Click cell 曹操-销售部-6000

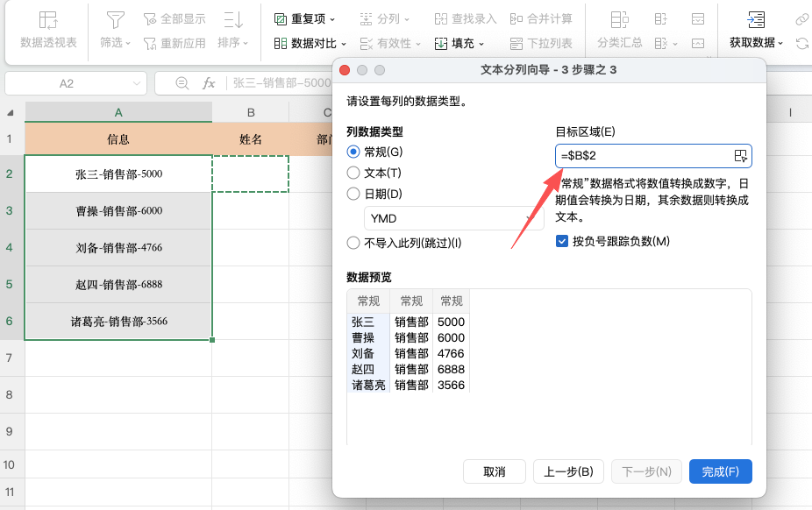(118, 210)
